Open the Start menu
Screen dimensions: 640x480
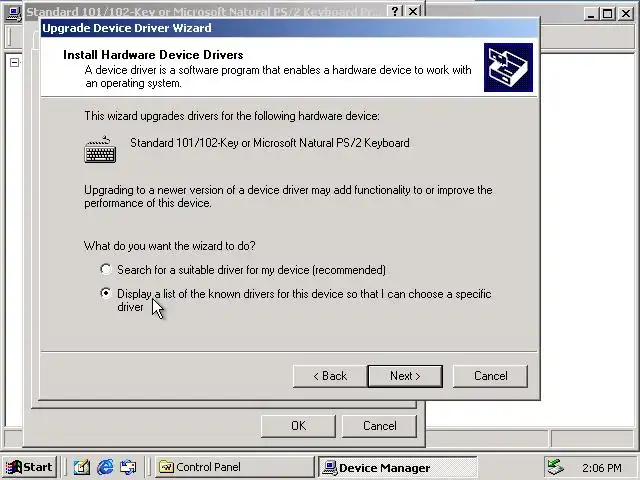click(30, 467)
